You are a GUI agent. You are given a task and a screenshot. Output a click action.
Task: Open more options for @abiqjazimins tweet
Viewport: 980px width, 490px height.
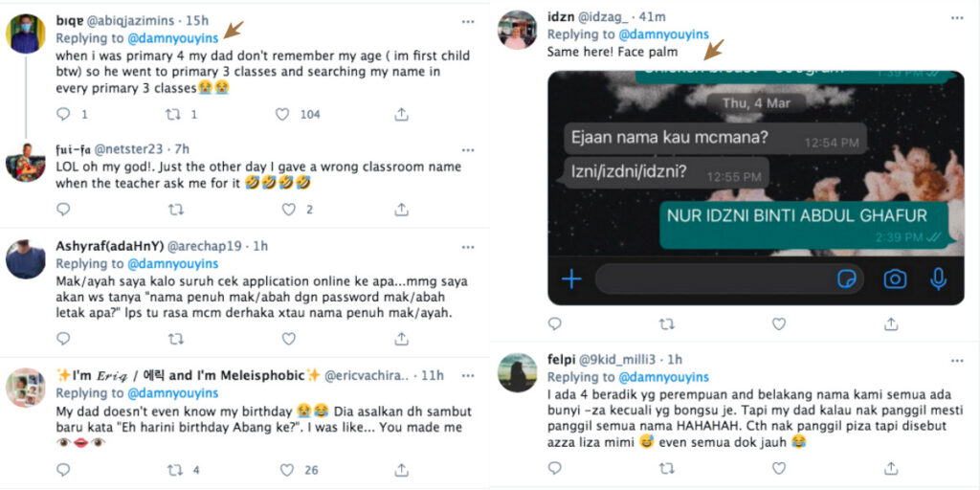coord(467,21)
